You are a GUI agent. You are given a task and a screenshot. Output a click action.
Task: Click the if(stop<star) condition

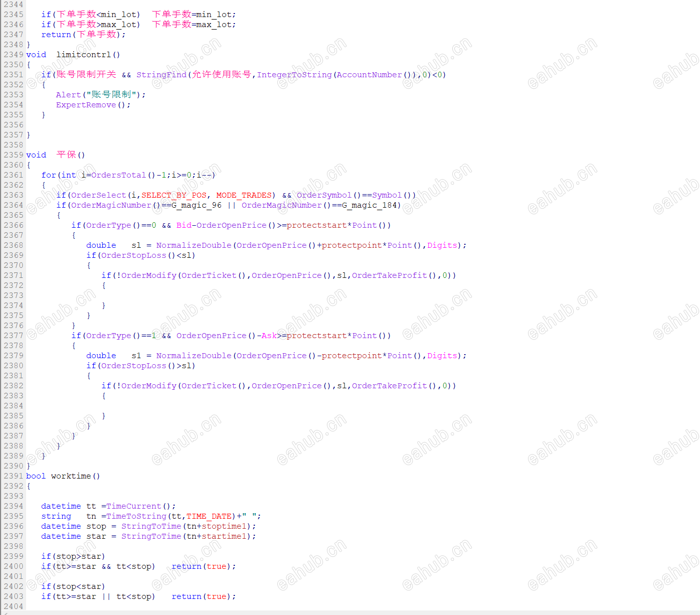(x=73, y=586)
